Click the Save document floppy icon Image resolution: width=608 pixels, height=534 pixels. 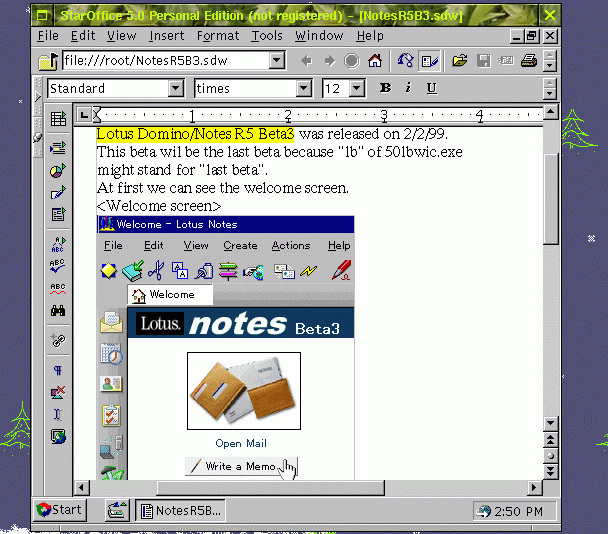pyautogui.click(x=483, y=61)
